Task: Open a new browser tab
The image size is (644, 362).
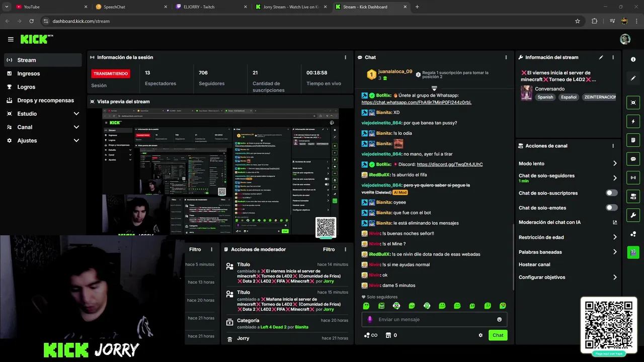Action: (417, 7)
